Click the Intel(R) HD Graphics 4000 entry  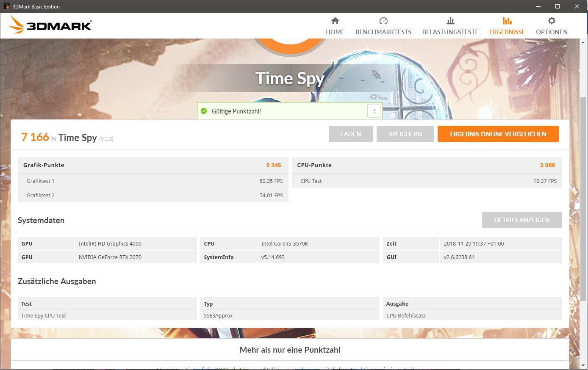[x=110, y=243]
